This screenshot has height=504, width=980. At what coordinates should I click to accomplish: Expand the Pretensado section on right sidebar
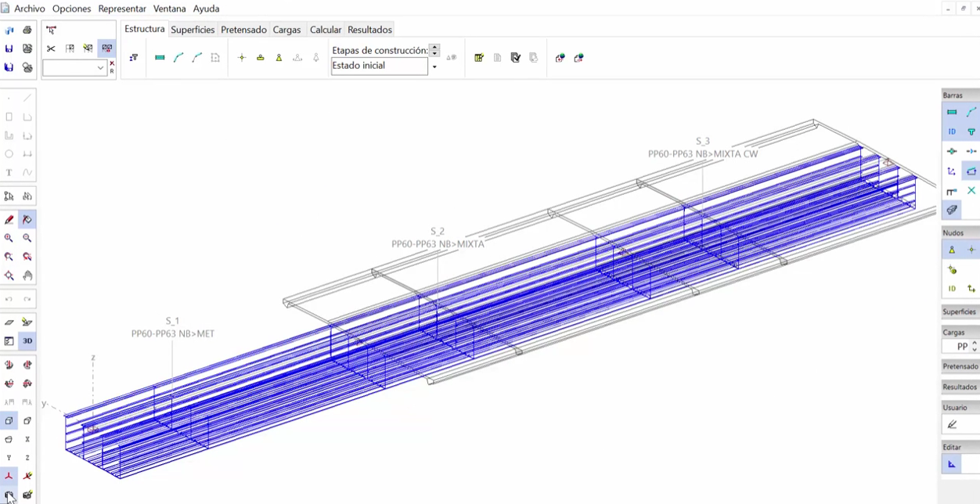pos(960,366)
